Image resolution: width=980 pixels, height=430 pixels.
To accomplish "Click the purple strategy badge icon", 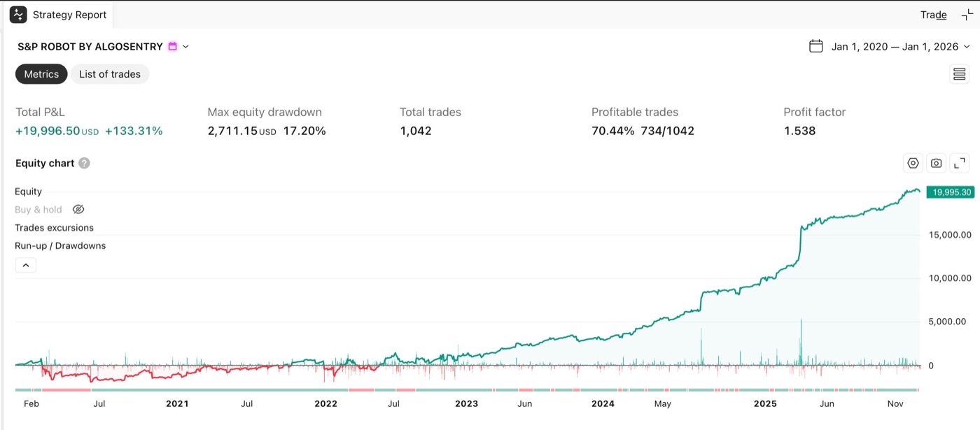I will pos(172,47).
